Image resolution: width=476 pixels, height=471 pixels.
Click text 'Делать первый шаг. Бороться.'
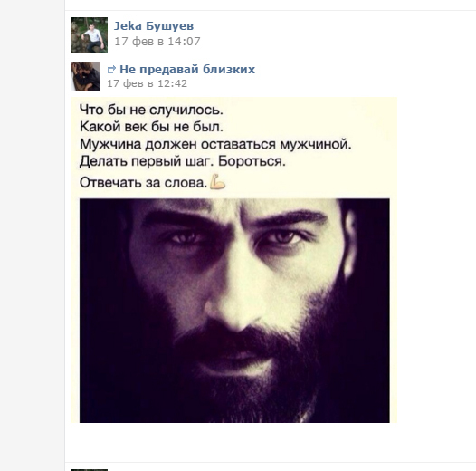pos(183,161)
